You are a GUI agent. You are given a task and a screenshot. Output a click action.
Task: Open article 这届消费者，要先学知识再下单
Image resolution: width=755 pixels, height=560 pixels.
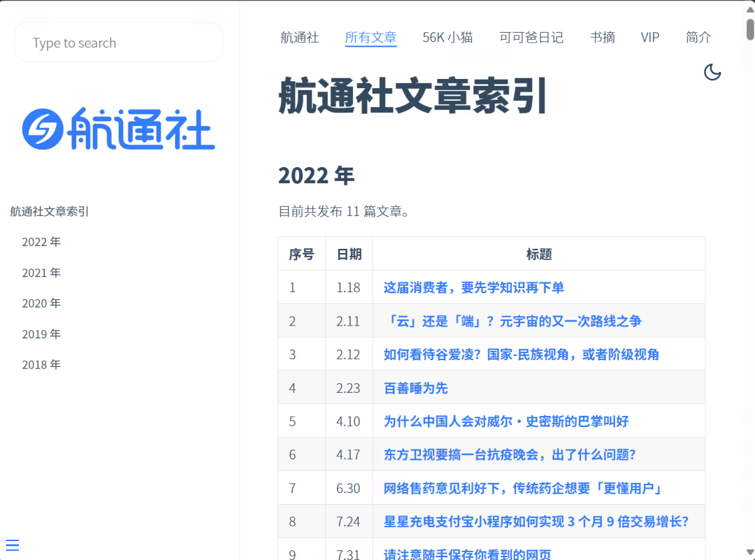point(474,287)
